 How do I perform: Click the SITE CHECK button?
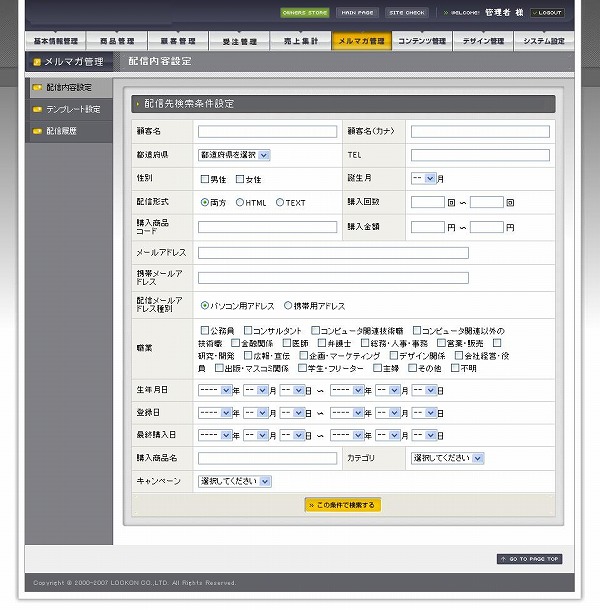point(407,12)
